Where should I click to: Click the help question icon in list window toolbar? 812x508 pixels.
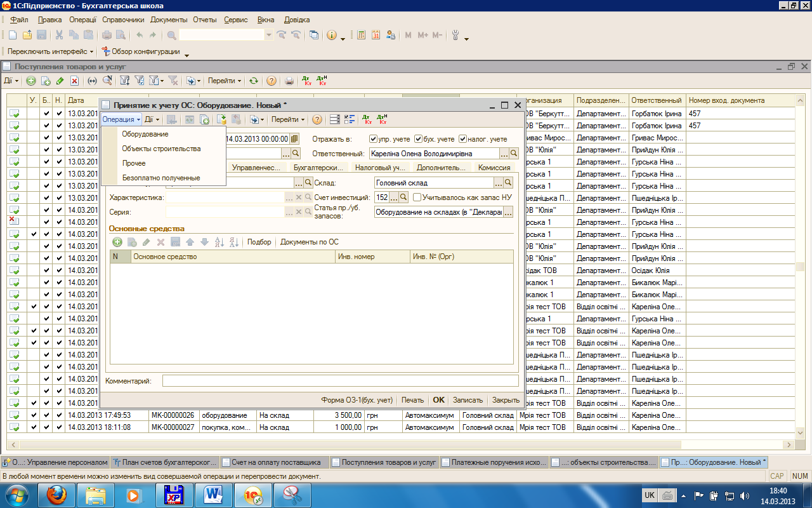tap(272, 81)
